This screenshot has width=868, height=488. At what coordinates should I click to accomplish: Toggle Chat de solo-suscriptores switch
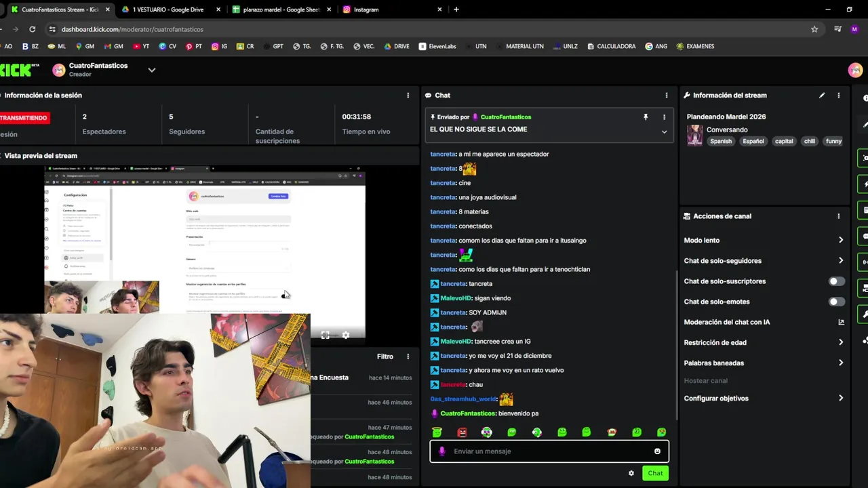(x=837, y=281)
